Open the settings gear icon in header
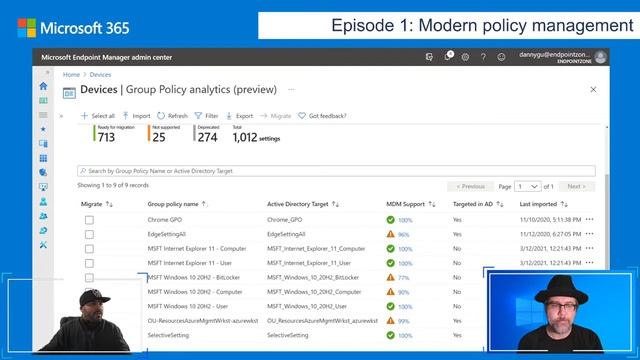The height and width of the screenshot is (360, 640). (465, 57)
